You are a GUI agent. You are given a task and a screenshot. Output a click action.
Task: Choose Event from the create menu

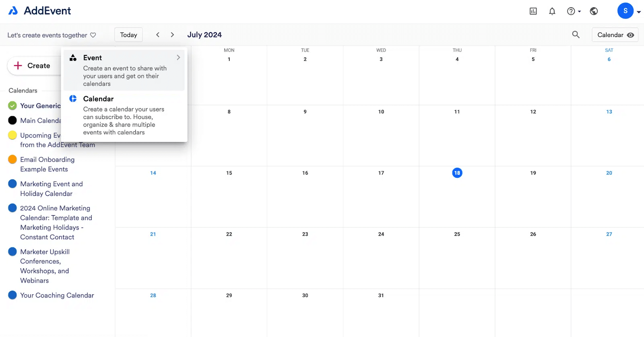[x=124, y=70]
